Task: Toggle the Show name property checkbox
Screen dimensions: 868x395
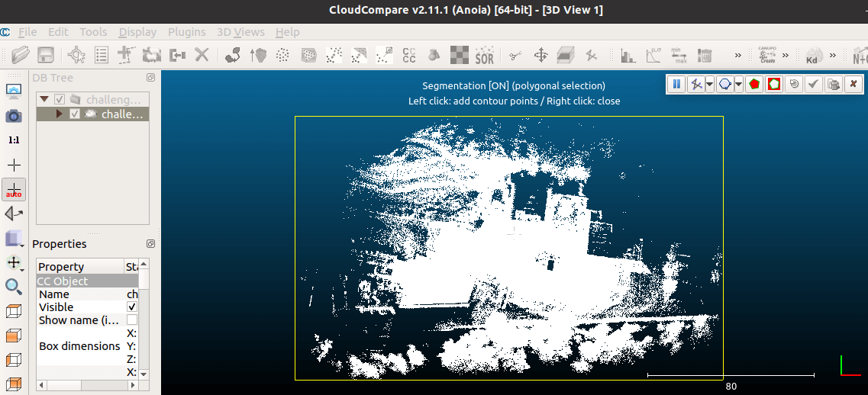Action: tap(132, 320)
